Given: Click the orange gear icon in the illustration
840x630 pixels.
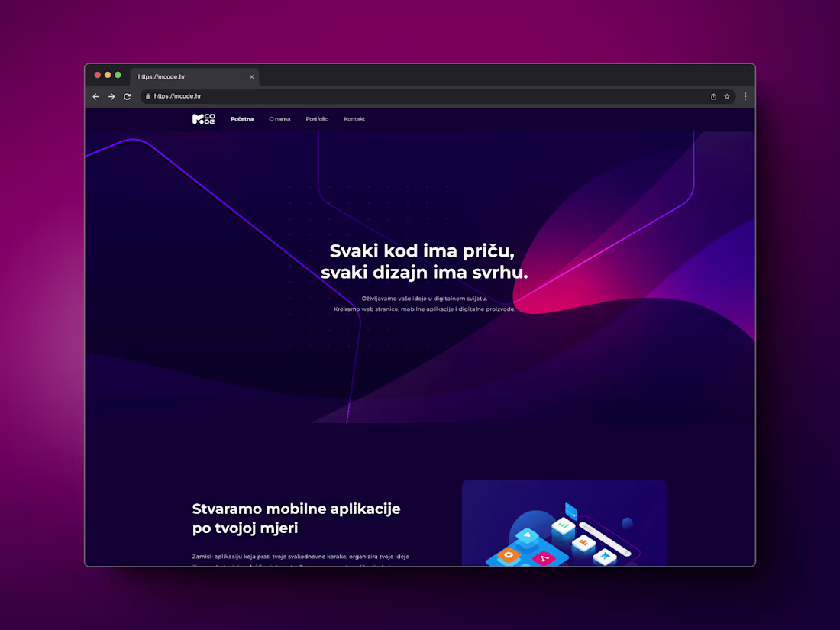Looking at the screenshot, I should coord(507,556).
